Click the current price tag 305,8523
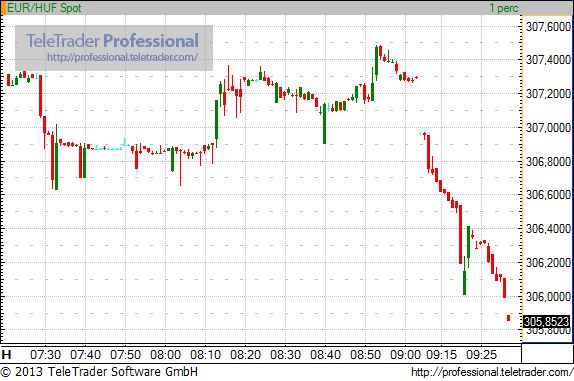This screenshot has height=381, width=574. (547, 321)
